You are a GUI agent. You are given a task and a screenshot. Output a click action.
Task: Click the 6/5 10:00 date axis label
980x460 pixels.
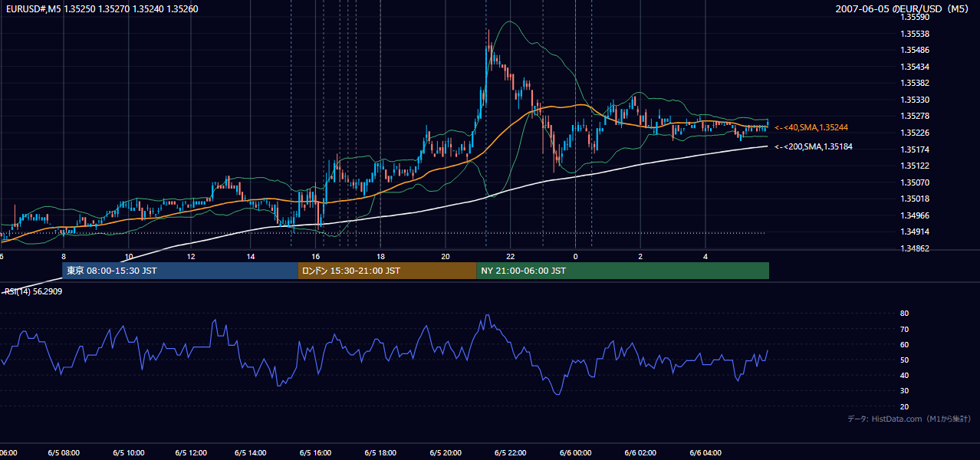(128, 453)
